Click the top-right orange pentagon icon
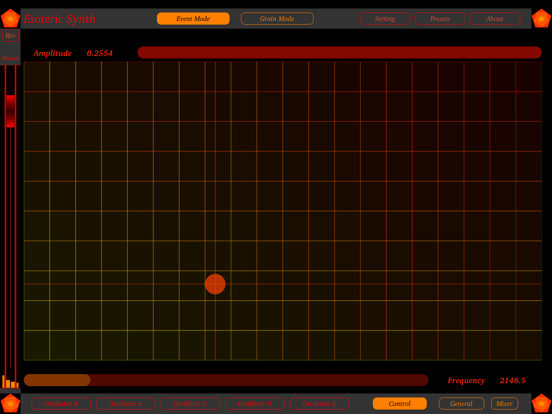The height and width of the screenshot is (414, 552). (x=541, y=18)
